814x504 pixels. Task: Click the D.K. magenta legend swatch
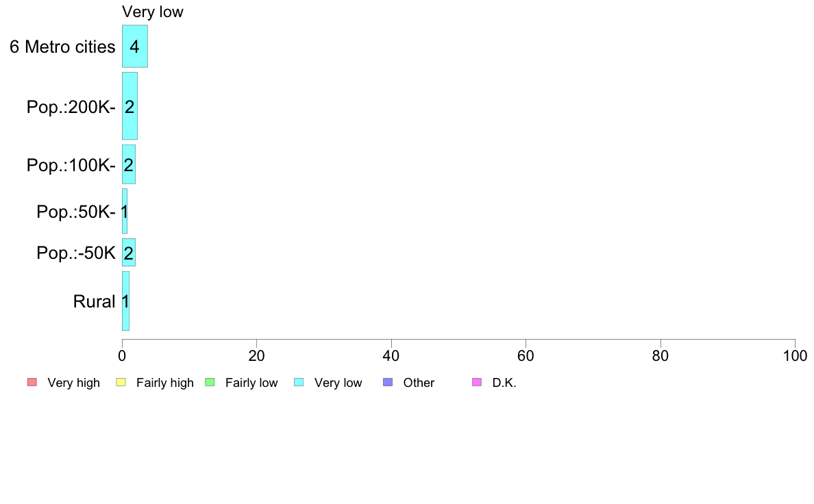477,382
